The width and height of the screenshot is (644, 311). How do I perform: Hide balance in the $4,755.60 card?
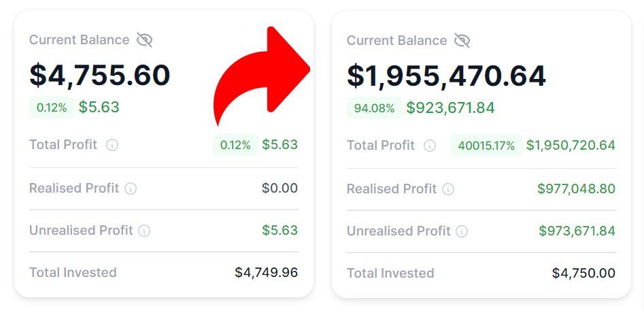(x=144, y=40)
